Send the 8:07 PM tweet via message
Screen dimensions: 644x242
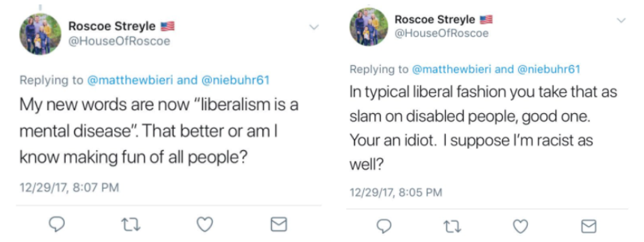tap(278, 225)
